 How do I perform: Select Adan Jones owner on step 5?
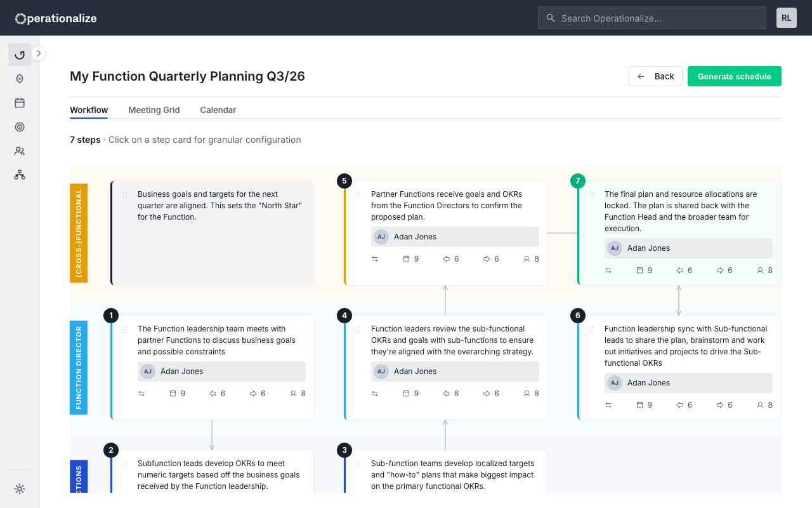pos(455,237)
